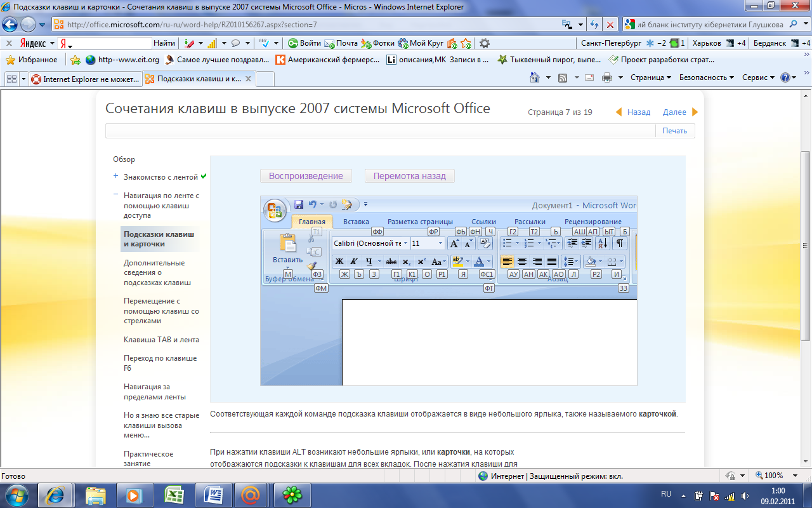Collapse the Навигация по ленте section
This screenshot has width=812, height=508.
(x=115, y=196)
